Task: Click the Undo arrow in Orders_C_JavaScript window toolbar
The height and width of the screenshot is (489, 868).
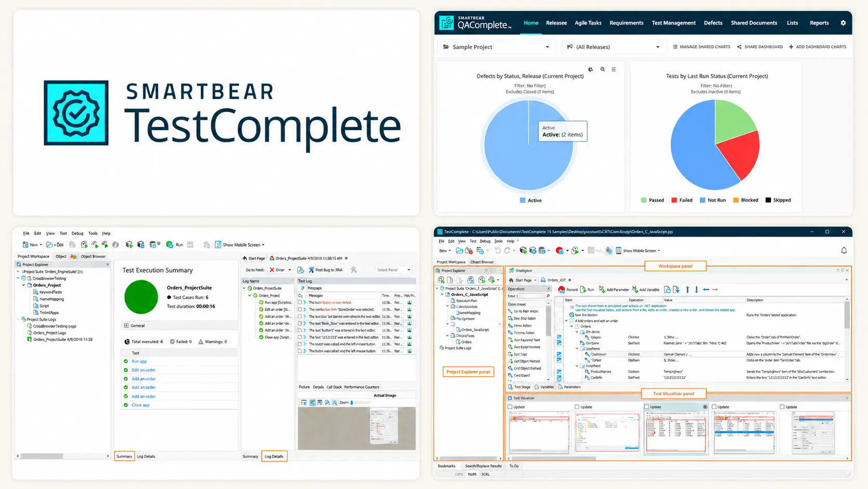Action: 497,250
